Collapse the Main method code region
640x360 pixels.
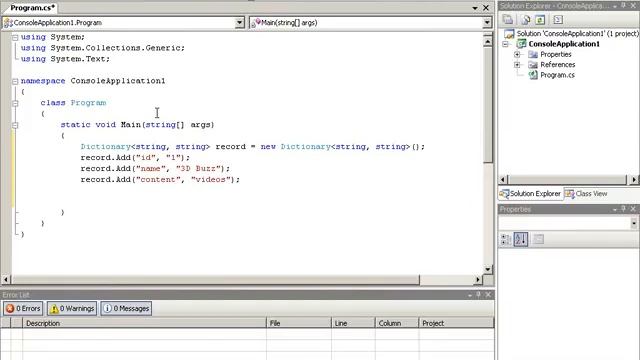[x=15, y=125]
